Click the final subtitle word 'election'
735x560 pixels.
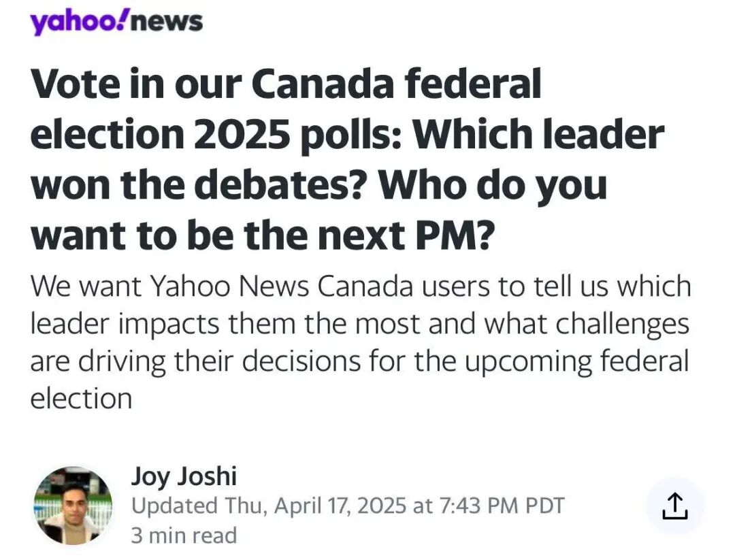pos(81,398)
